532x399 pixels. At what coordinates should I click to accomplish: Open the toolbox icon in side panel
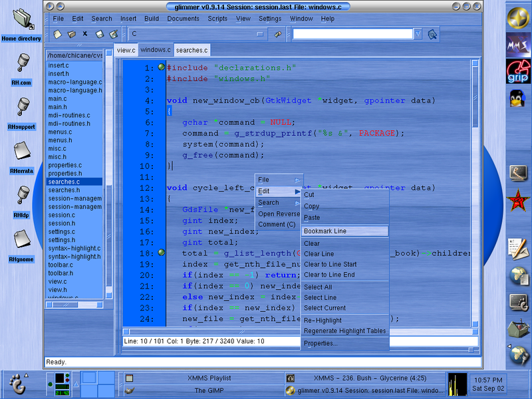pyautogui.click(x=518, y=328)
